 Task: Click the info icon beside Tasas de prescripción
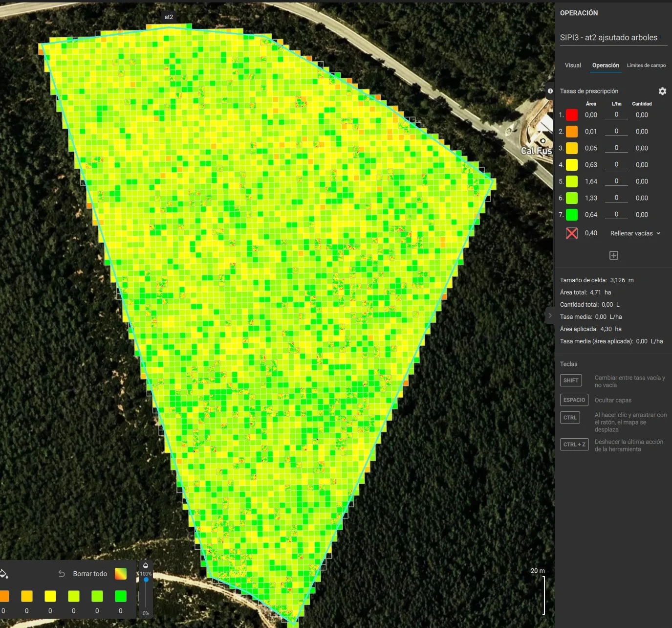point(550,91)
